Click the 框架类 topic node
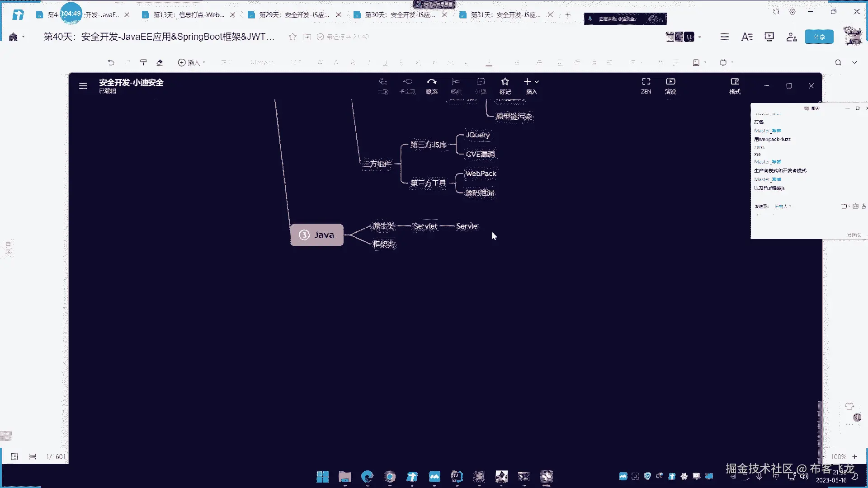 (383, 244)
